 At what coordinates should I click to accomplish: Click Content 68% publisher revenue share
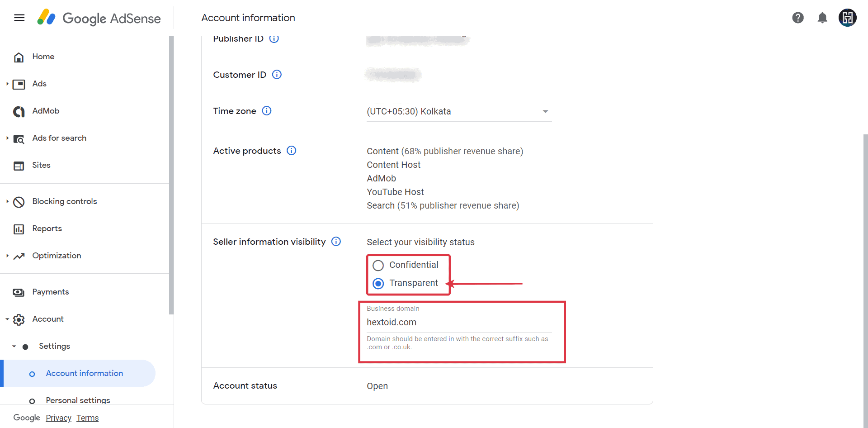click(x=445, y=151)
